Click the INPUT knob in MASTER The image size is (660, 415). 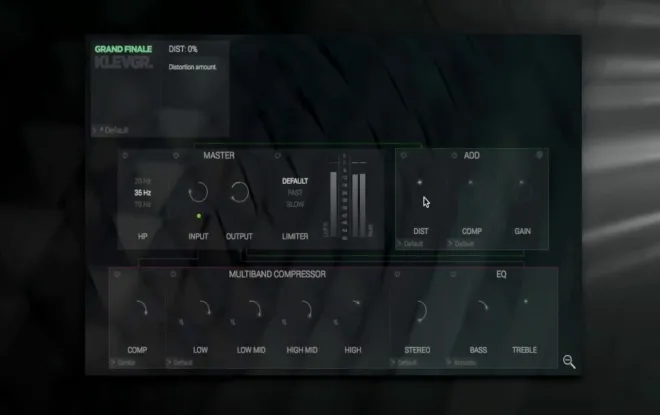[x=198, y=192]
